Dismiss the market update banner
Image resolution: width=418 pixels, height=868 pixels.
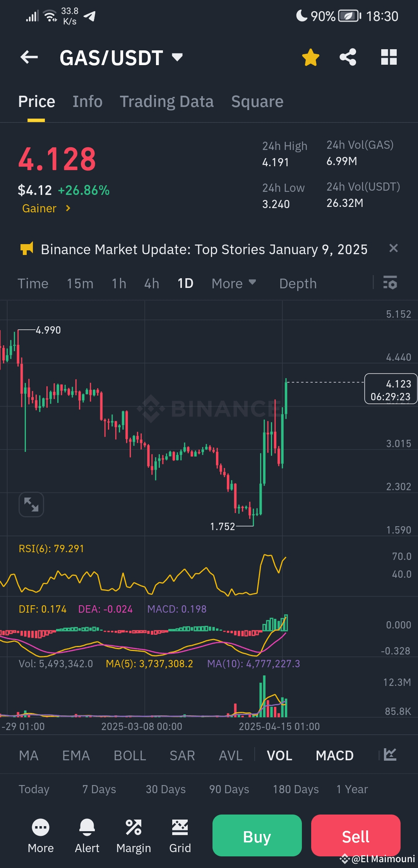click(393, 248)
